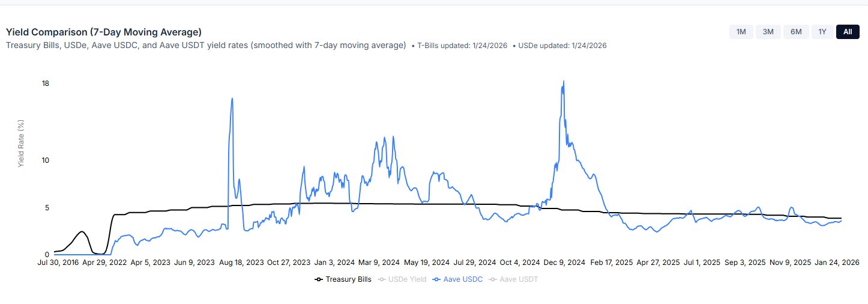
Task: Switch to the 3M time range
Action: pyautogui.click(x=768, y=32)
